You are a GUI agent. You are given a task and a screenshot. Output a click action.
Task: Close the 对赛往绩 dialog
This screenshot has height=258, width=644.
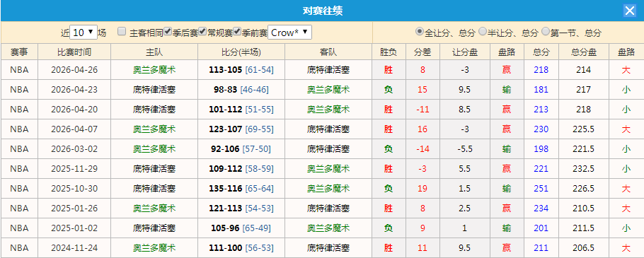630,11
